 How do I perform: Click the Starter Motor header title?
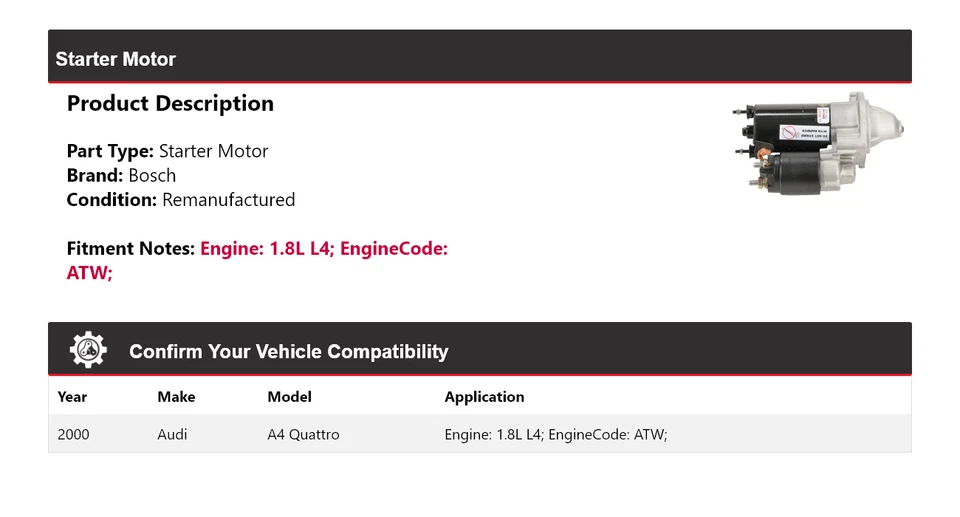[115, 59]
